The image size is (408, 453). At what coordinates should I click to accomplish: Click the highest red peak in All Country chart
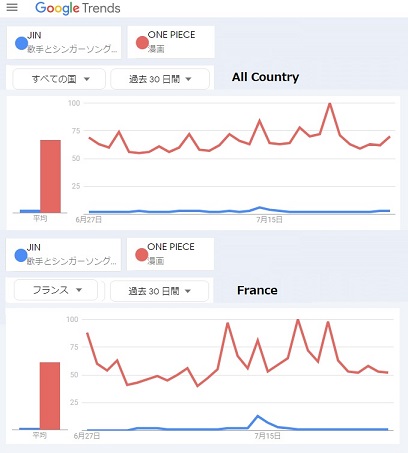(330, 104)
